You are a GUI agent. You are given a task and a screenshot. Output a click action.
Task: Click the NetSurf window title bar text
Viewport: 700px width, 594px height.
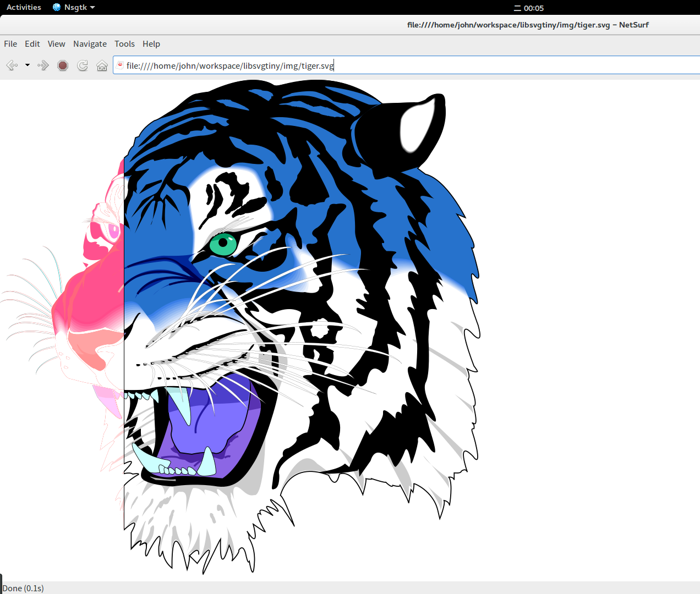[527, 25]
